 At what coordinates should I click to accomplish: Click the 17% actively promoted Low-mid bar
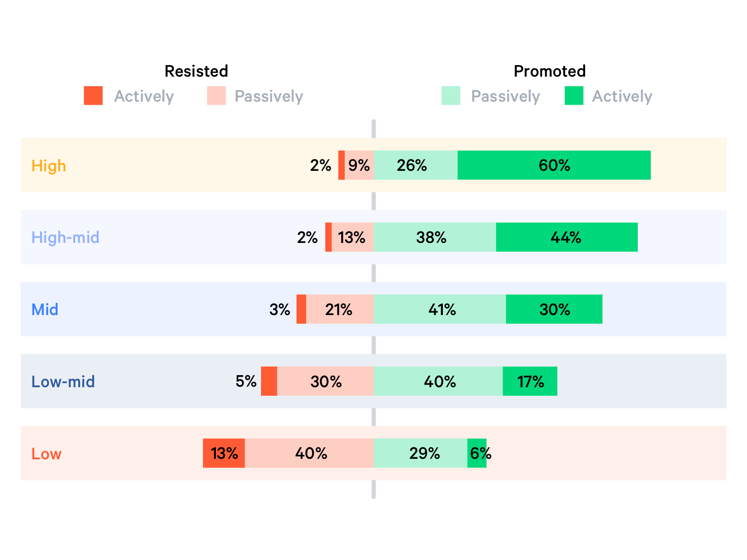coord(530,382)
